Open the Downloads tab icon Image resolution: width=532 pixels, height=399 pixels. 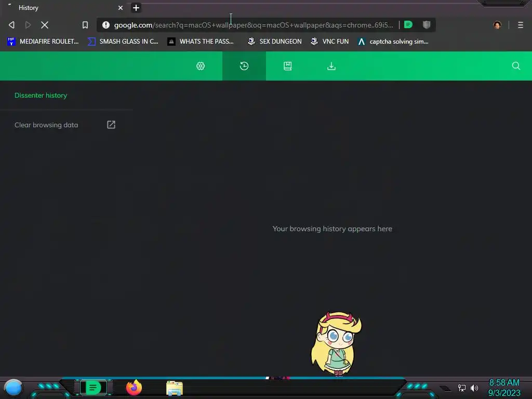(x=331, y=66)
